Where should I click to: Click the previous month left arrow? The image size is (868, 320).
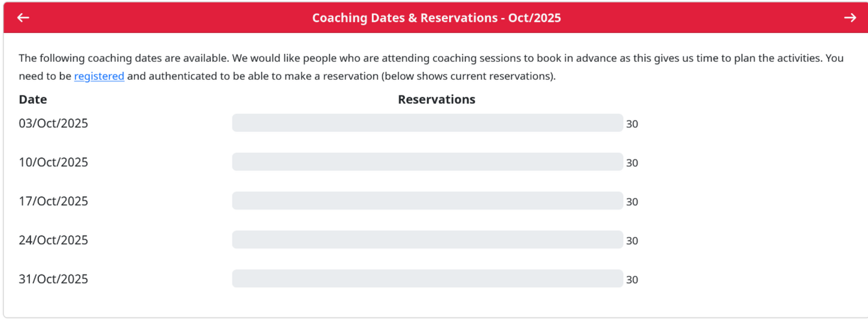coord(23,18)
